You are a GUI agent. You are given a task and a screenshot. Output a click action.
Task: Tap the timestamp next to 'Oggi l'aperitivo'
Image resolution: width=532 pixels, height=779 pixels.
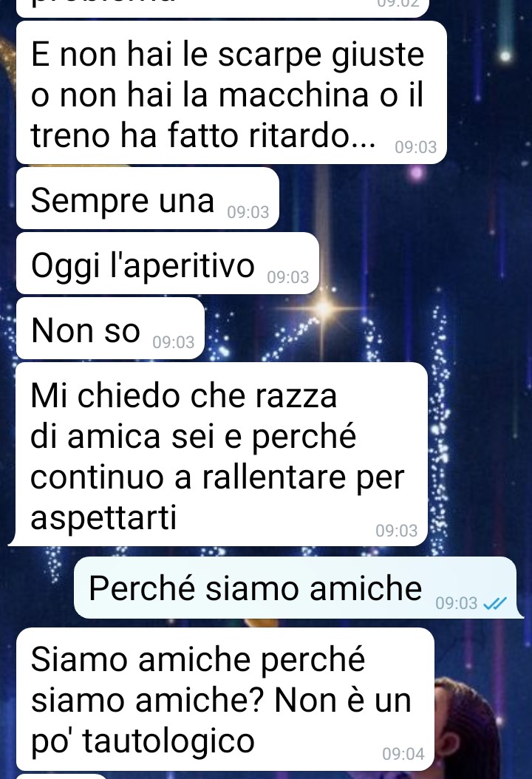[x=288, y=276]
